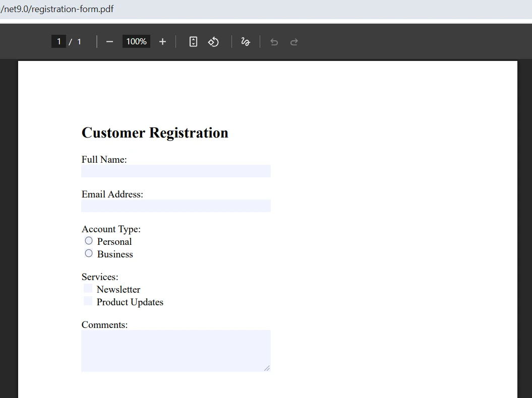Image resolution: width=532 pixels, height=398 pixels.
Task: Click the Services section label
Action: [x=99, y=277]
